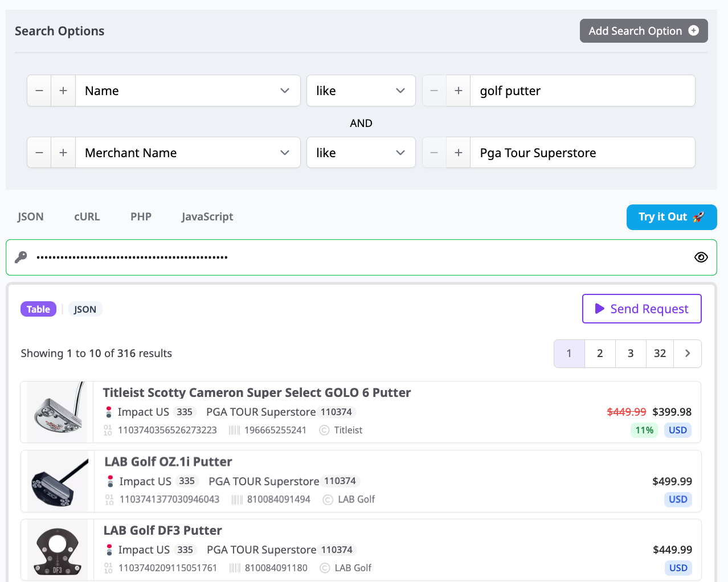Go to results page 3

coord(631,354)
